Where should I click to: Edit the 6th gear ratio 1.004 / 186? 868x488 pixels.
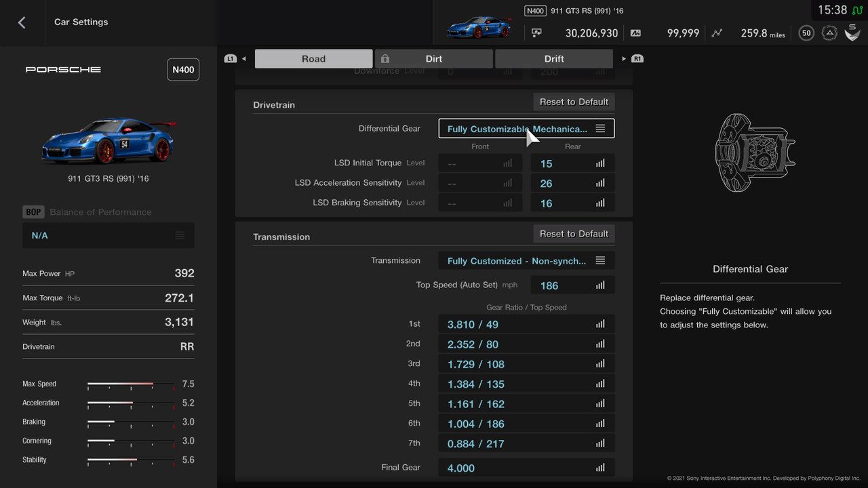(x=527, y=424)
